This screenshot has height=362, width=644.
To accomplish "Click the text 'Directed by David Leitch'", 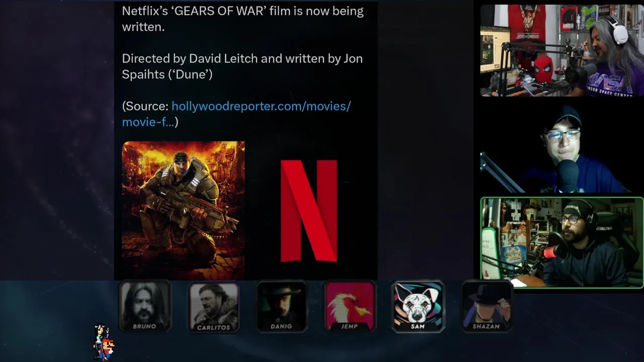I will 190,58.
